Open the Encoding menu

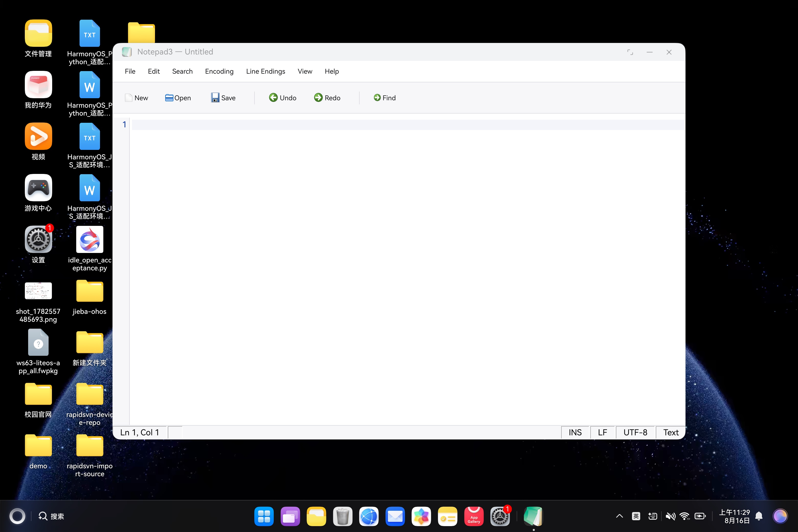pos(219,71)
